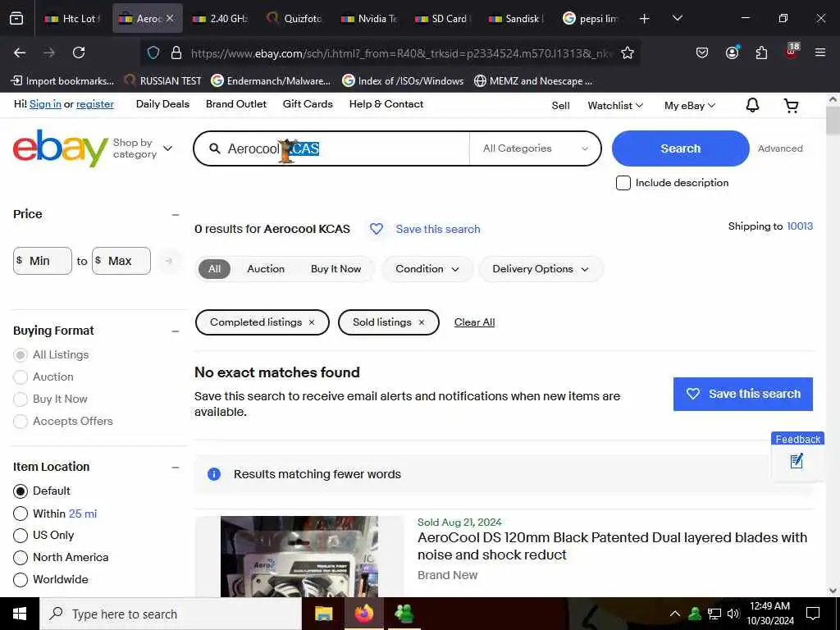Select the All Listings radio button

pos(21,354)
